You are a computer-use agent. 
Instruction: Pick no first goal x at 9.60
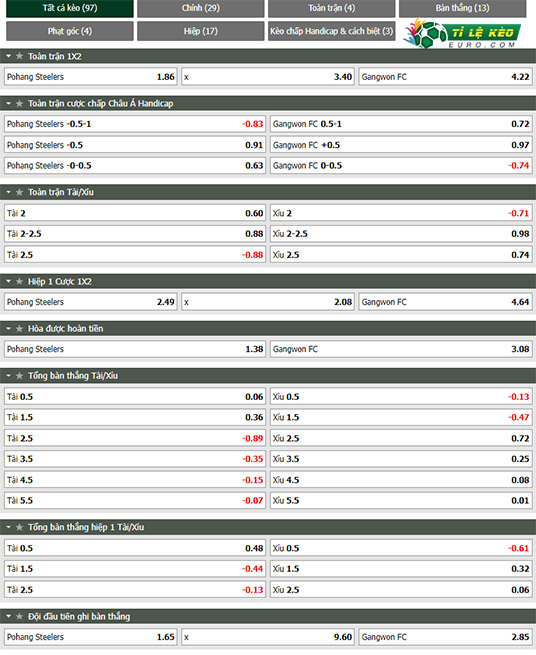point(268,637)
